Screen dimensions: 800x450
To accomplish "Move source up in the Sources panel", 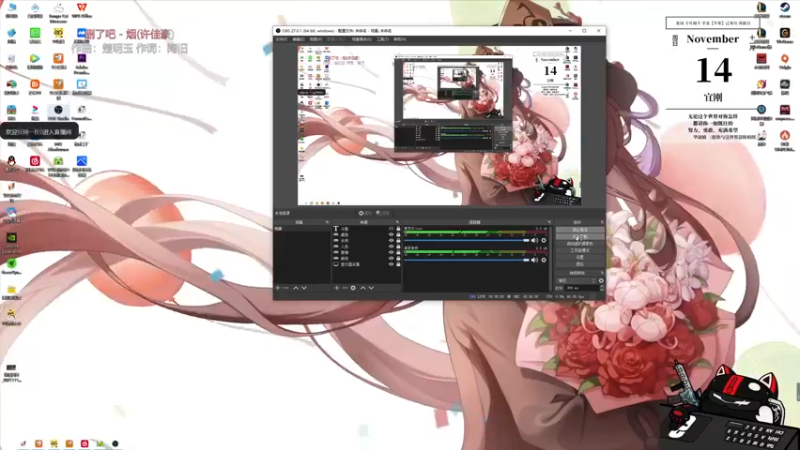I will (x=363, y=288).
